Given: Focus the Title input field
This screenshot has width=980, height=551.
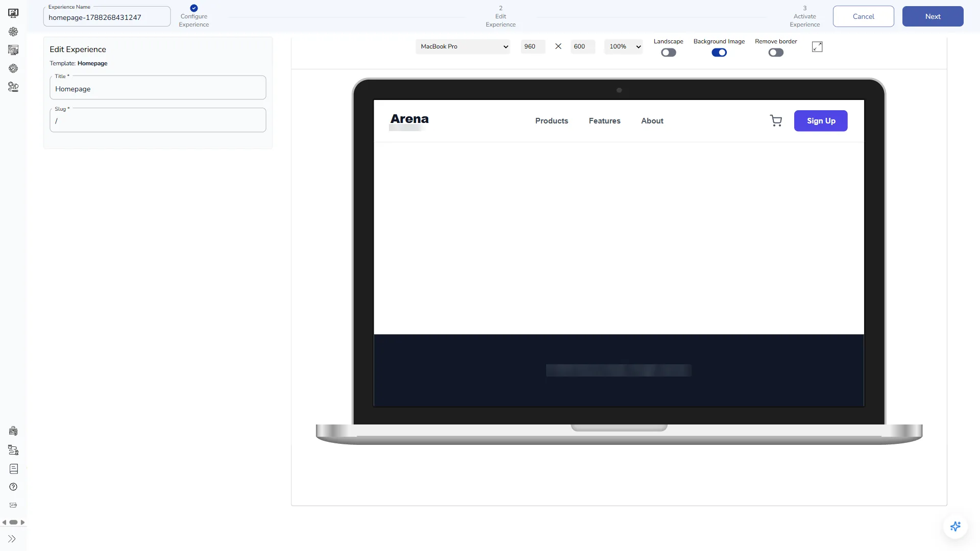Looking at the screenshot, I should point(158,88).
